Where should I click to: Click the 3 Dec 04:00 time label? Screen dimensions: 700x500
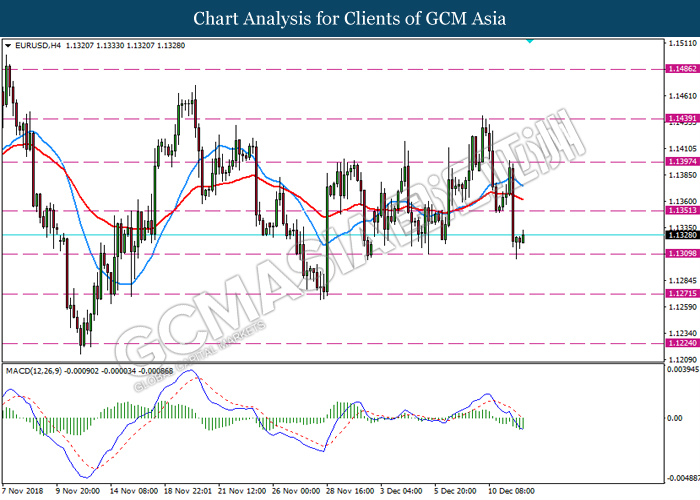coord(402,491)
